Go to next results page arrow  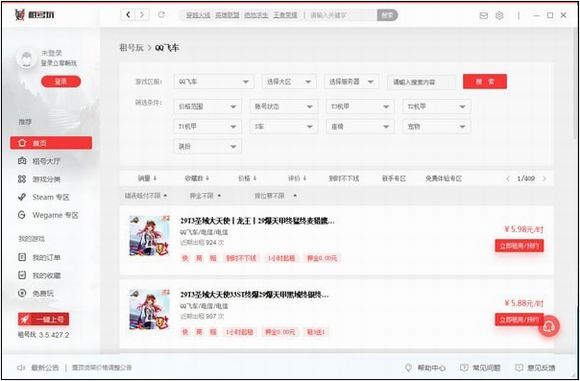[544, 179]
